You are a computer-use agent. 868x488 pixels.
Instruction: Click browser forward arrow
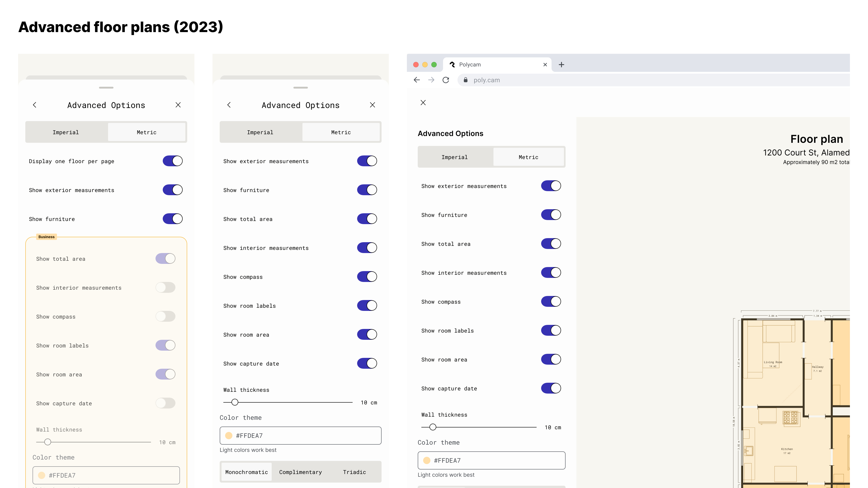point(431,80)
